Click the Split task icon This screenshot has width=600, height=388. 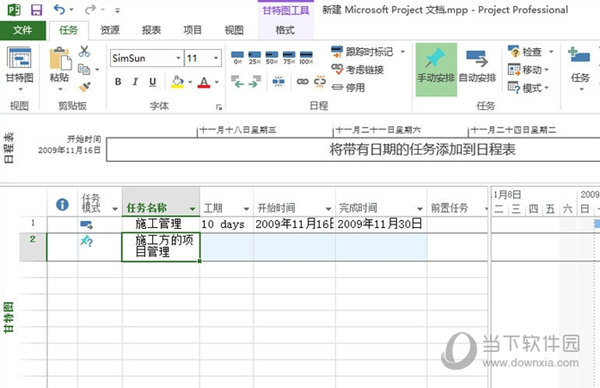pyautogui.click(x=279, y=81)
